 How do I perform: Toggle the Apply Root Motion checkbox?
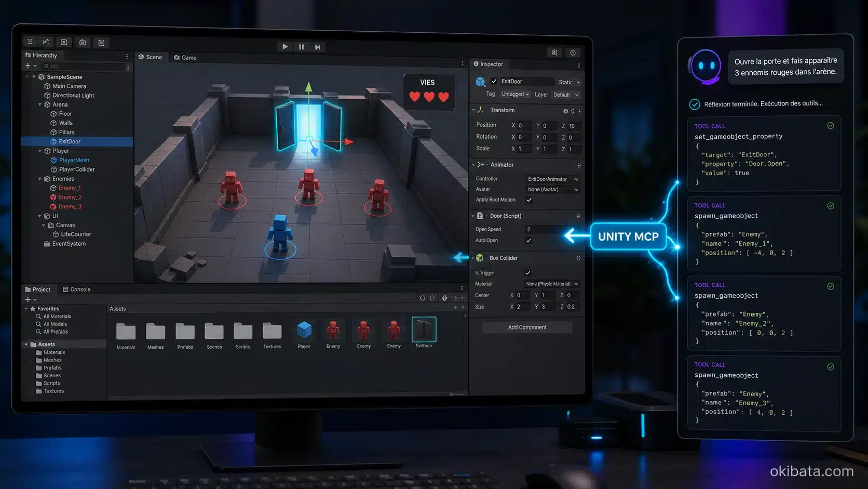point(529,200)
